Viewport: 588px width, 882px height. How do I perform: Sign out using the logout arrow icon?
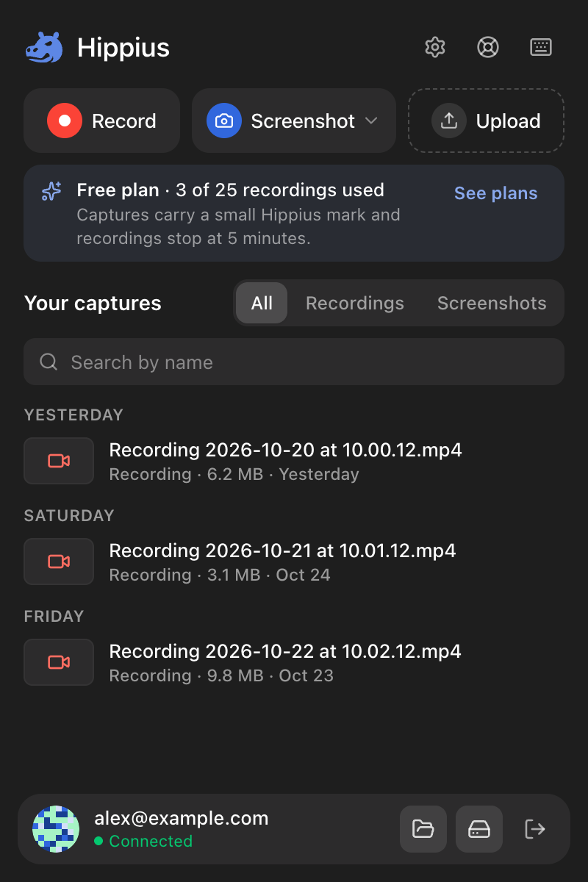pyautogui.click(x=535, y=829)
